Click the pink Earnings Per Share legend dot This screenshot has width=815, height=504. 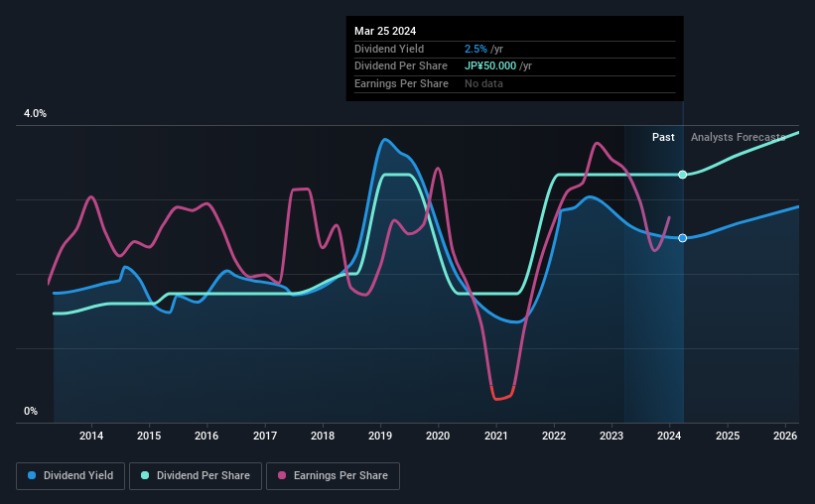pos(282,475)
